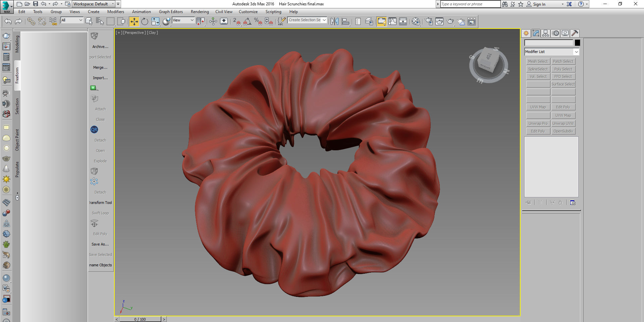Click the Rename Objects button
The width and height of the screenshot is (644, 322).
coord(100,265)
